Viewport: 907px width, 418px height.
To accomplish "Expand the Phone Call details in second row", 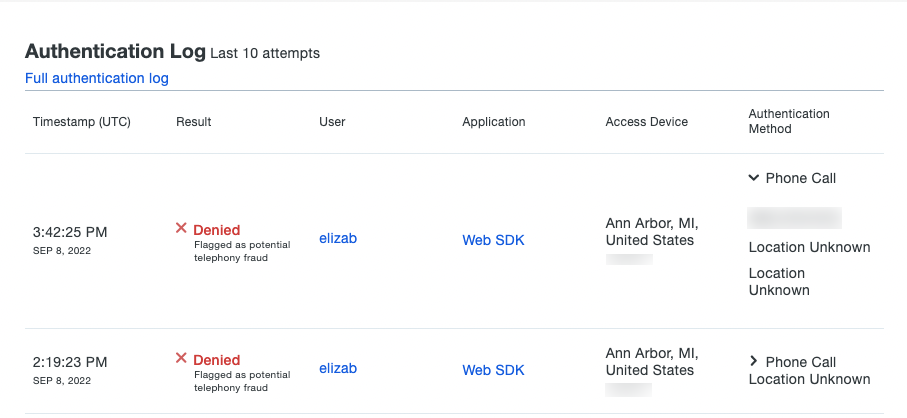I will click(754, 362).
